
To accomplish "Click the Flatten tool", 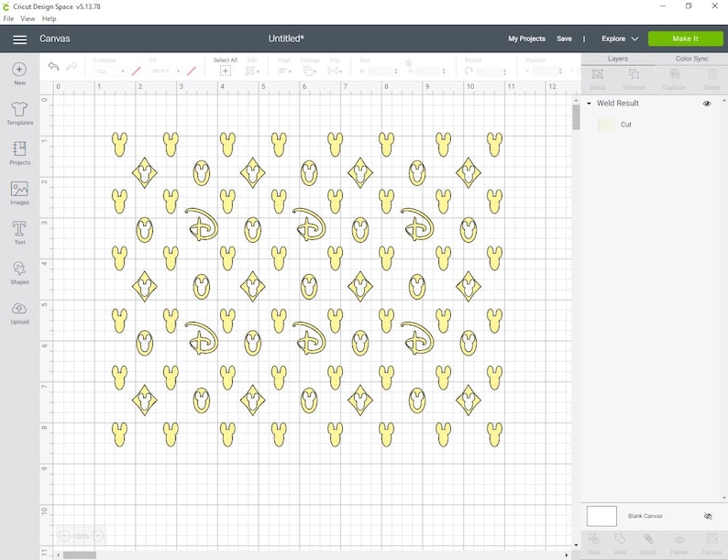I will 678,539.
